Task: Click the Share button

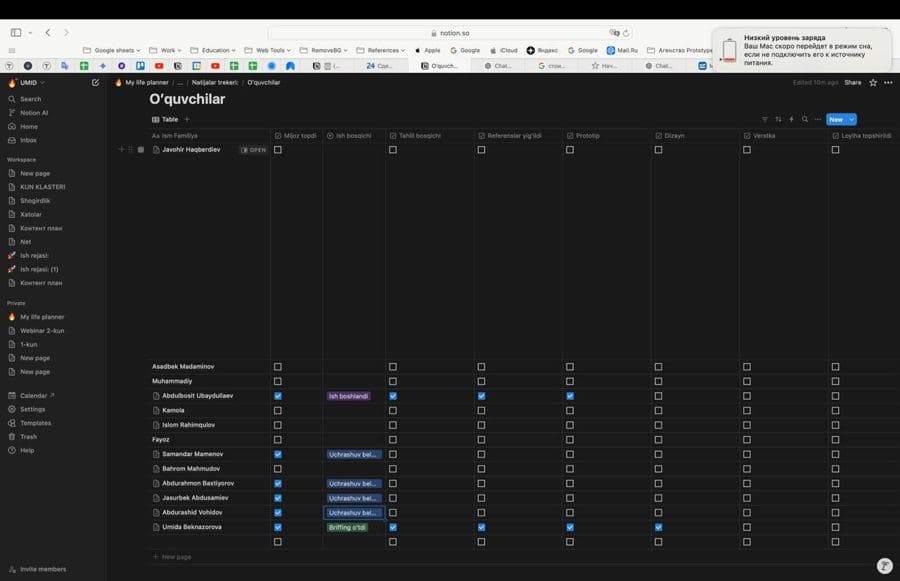Action: pos(852,83)
